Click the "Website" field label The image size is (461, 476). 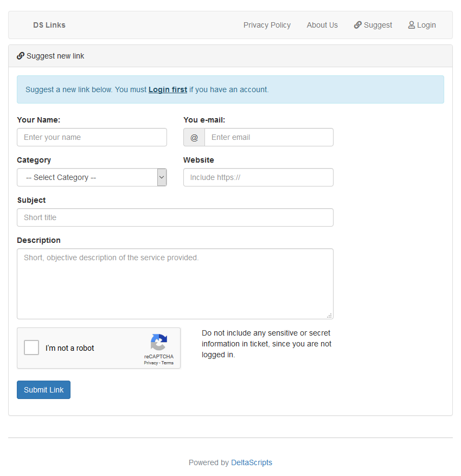tap(199, 160)
